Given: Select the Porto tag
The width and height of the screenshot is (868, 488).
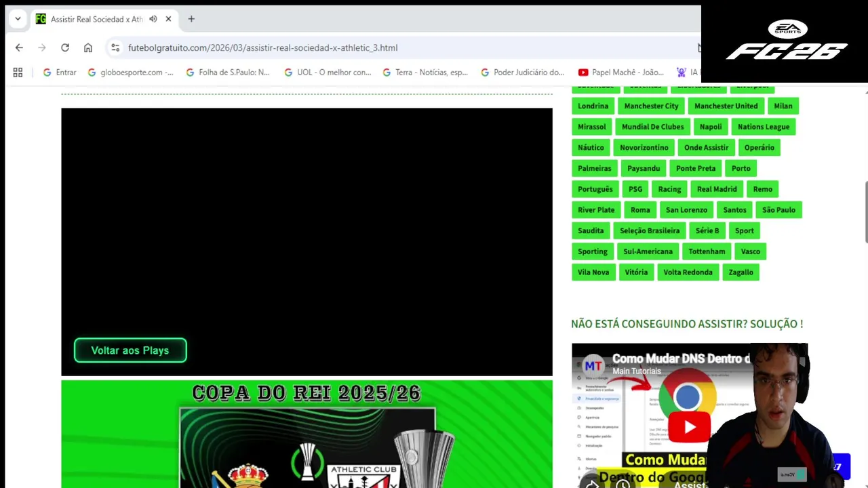Looking at the screenshot, I should pos(741,168).
